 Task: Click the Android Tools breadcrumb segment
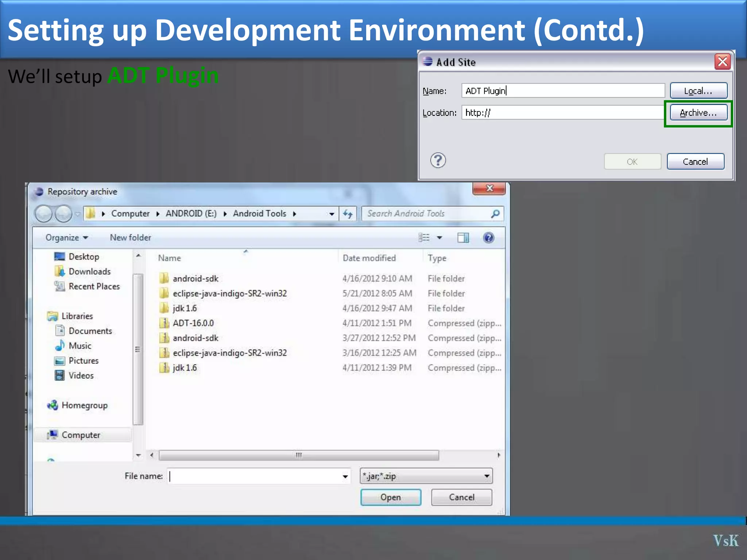[x=259, y=214]
